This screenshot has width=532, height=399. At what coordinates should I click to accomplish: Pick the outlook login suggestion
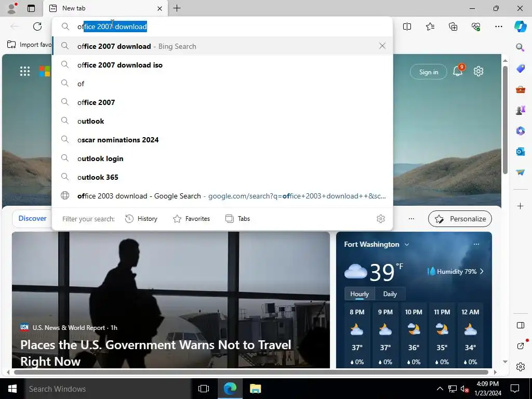click(222, 158)
